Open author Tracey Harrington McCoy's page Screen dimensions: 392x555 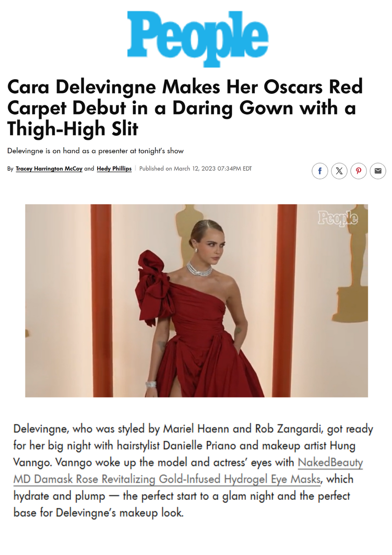point(49,169)
